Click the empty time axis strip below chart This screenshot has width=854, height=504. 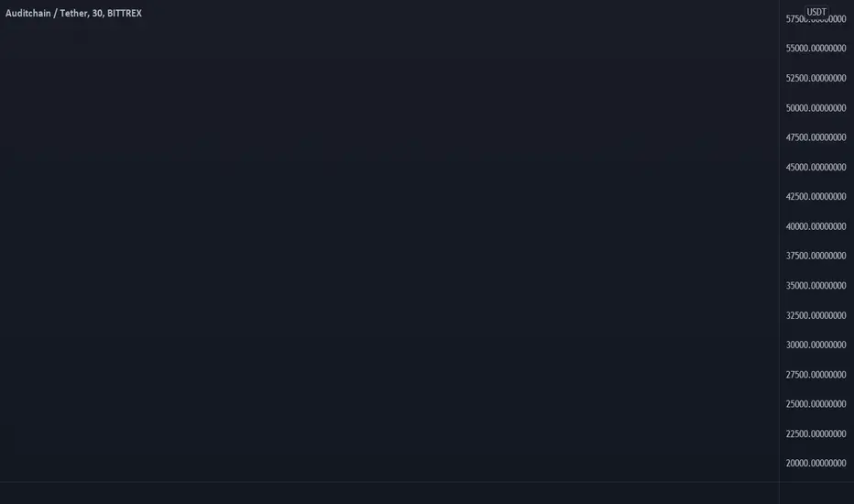(x=389, y=493)
